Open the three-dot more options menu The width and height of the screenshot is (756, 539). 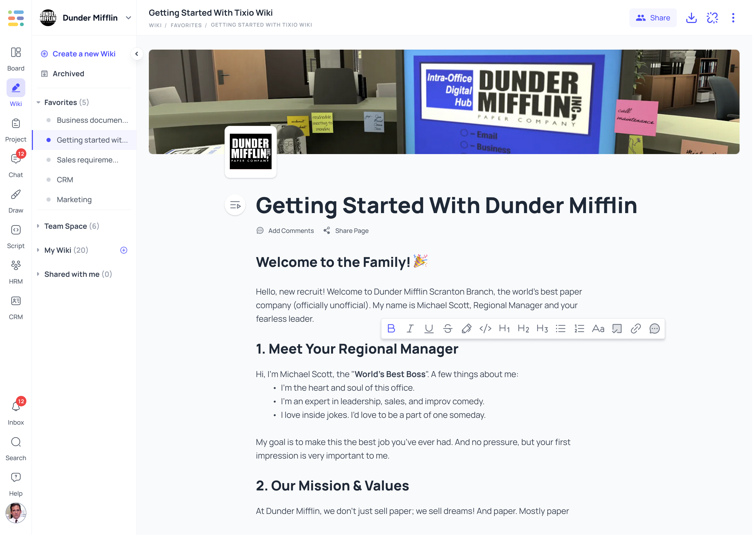tap(733, 17)
